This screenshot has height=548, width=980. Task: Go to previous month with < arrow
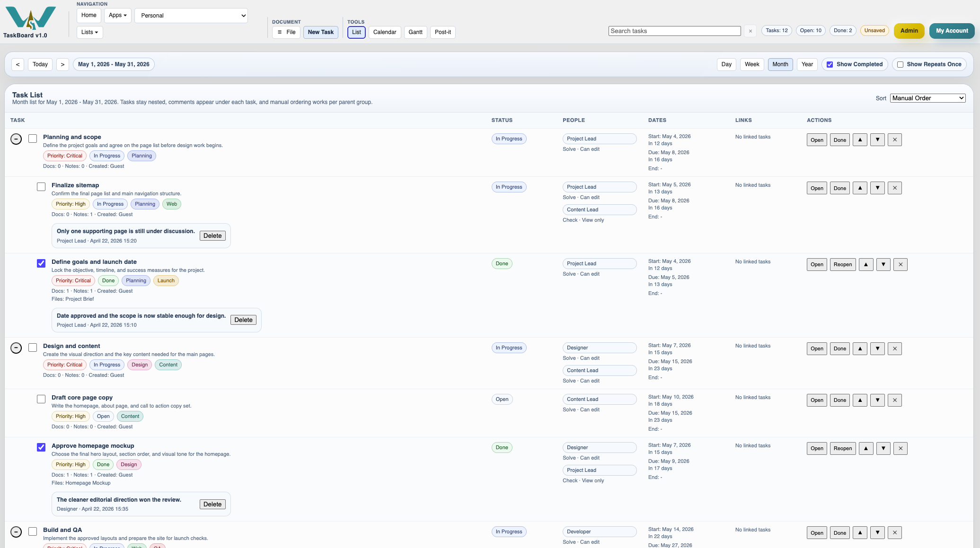(18, 64)
